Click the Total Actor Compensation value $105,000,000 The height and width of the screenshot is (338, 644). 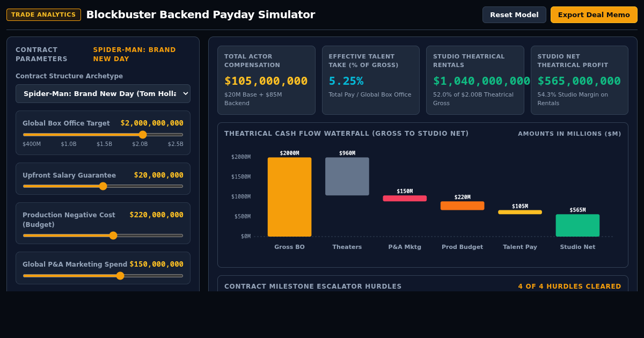(266, 81)
